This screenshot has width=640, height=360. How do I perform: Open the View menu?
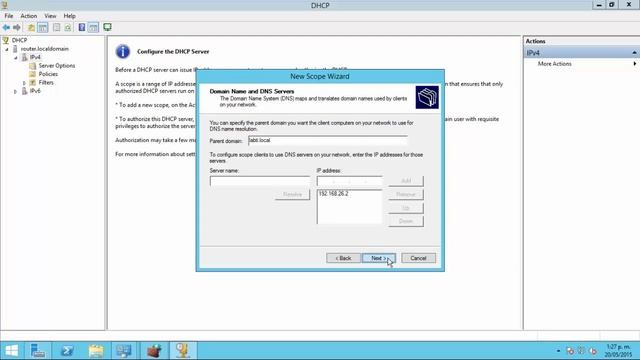coord(50,16)
